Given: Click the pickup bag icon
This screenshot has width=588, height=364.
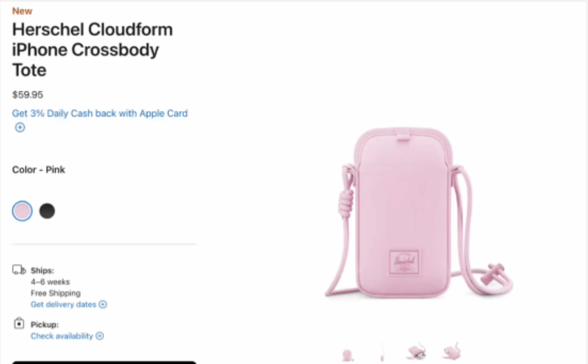Looking at the screenshot, I should tap(19, 323).
